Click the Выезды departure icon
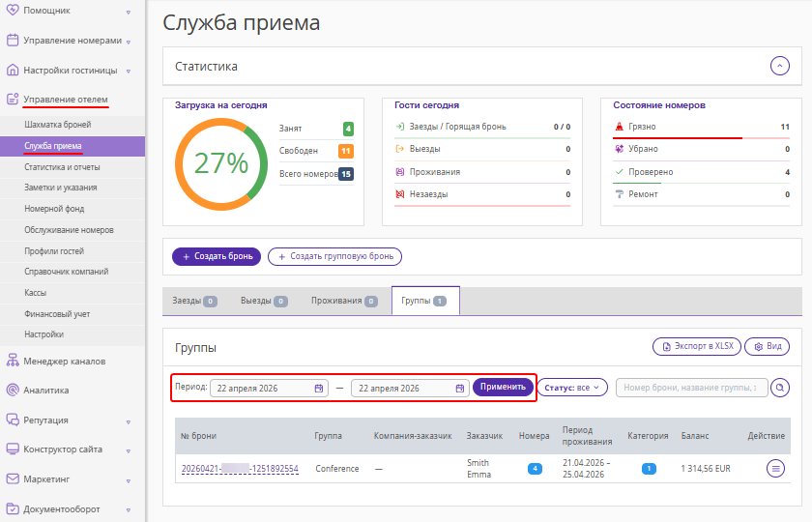 (400, 149)
